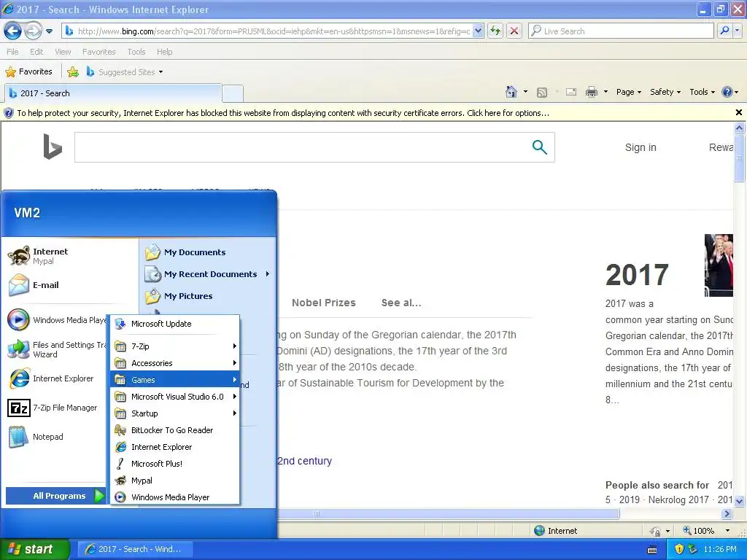
Task: Select the '2017 - Search' browser tab
Action: [113, 93]
